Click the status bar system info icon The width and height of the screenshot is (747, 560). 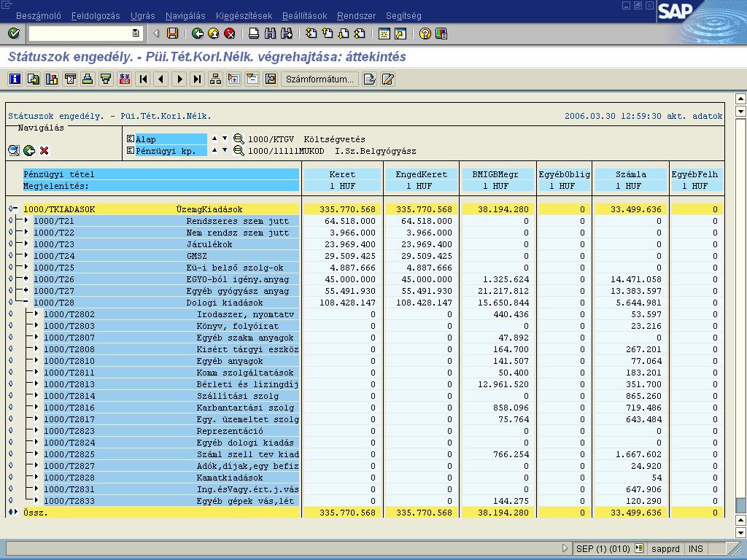[x=639, y=548]
